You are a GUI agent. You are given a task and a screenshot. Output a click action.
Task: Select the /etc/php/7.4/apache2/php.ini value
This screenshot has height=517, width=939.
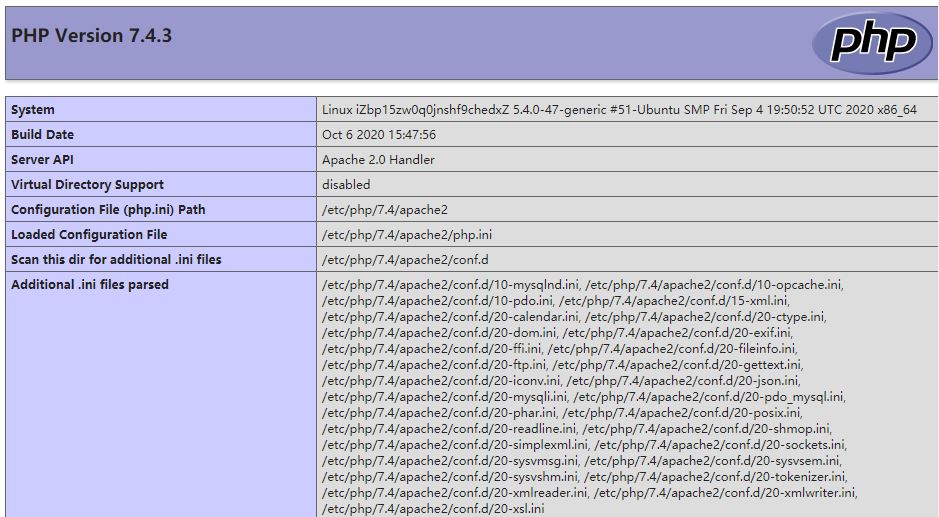(407, 235)
